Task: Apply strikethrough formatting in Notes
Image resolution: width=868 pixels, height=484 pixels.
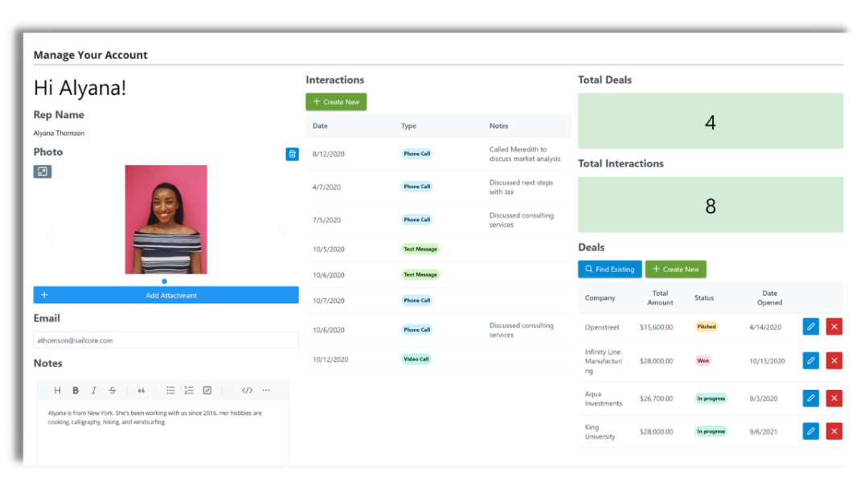Action: coord(113,390)
